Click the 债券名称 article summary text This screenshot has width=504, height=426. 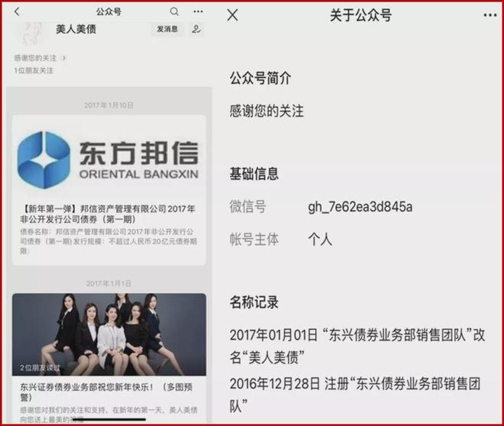point(108,241)
